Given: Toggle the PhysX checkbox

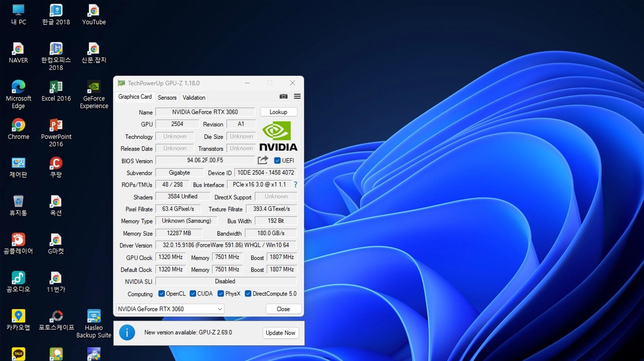Looking at the screenshot, I should (221, 294).
